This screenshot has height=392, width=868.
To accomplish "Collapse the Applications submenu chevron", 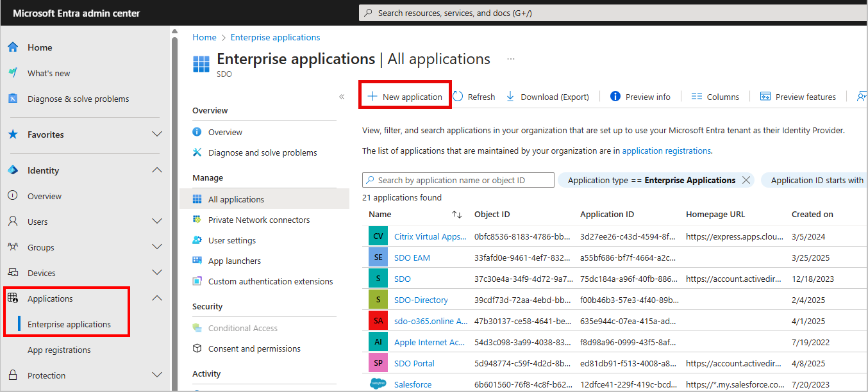I will click(156, 298).
